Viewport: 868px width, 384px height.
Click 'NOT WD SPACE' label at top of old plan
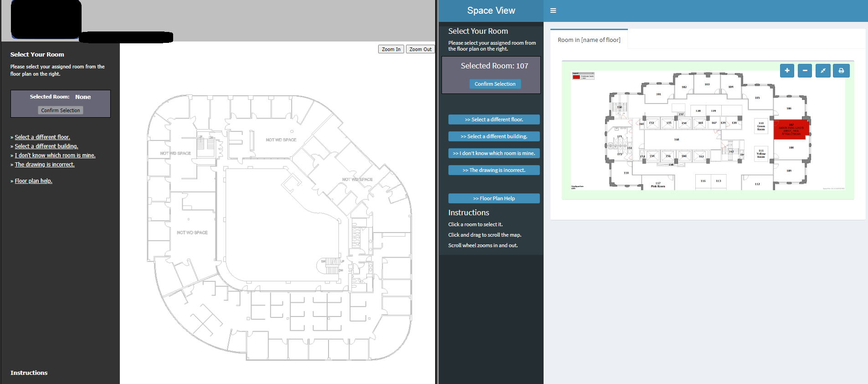tap(281, 140)
